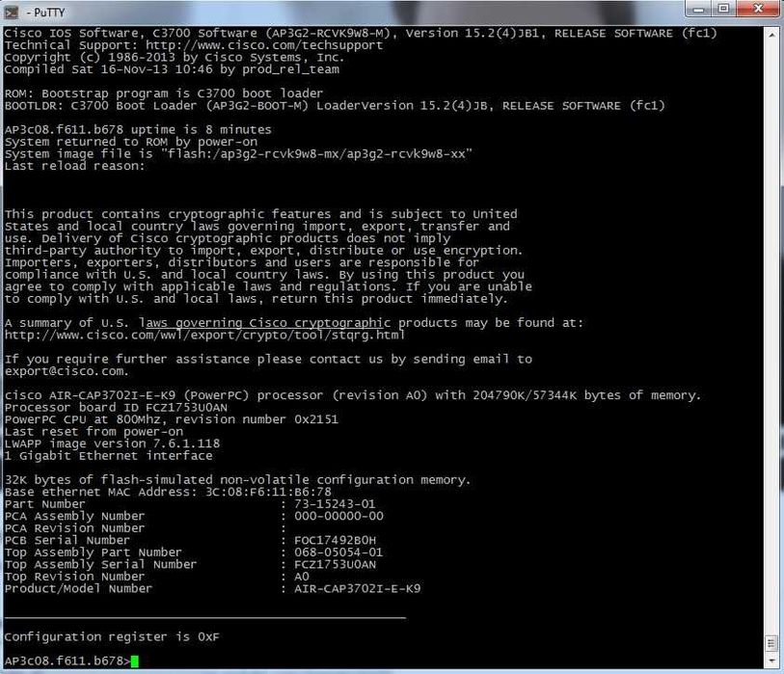This screenshot has height=674, width=784.
Task: Click the system image file flash path
Action: pos(316,153)
